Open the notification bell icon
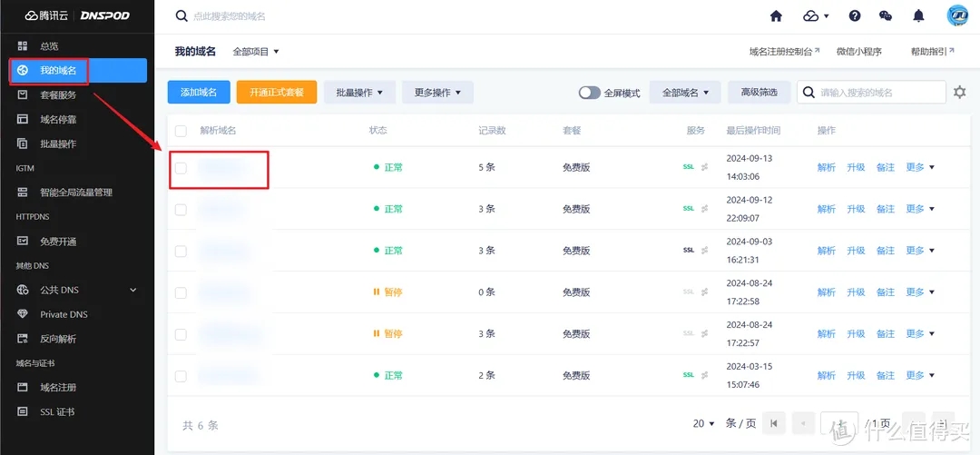This screenshot has width=980, height=455. coord(919,16)
